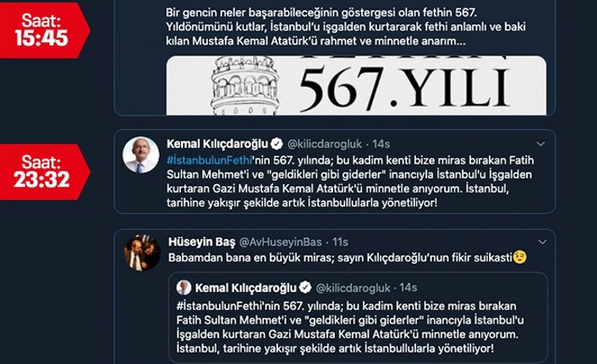Image resolution: width=597 pixels, height=364 pixels.
Task: Click Kemal Kılıçdaroğlu's name in the main tweet
Action: (217, 144)
